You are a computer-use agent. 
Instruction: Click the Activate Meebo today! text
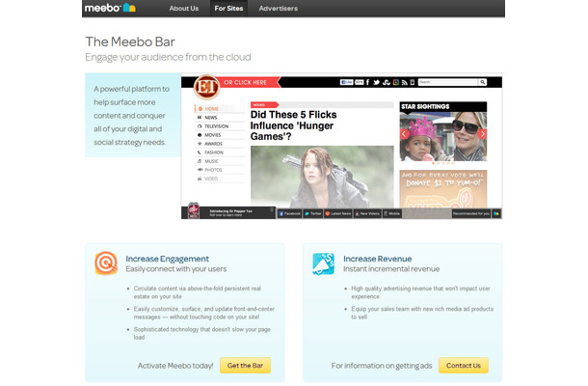pyautogui.click(x=175, y=366)
